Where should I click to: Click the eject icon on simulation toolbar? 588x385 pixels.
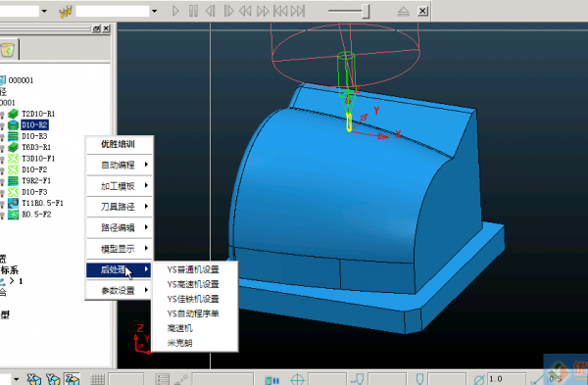click(403, 11)
